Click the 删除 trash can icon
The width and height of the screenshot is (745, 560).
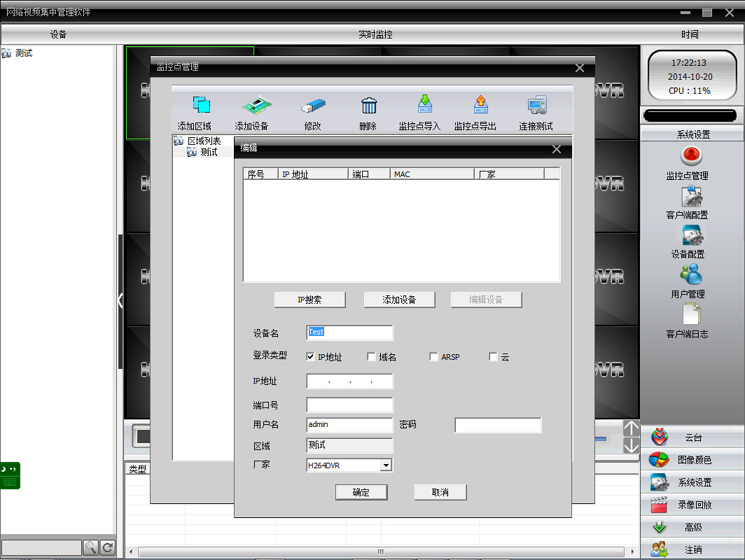pyautogui.click(x=368, y=106)
